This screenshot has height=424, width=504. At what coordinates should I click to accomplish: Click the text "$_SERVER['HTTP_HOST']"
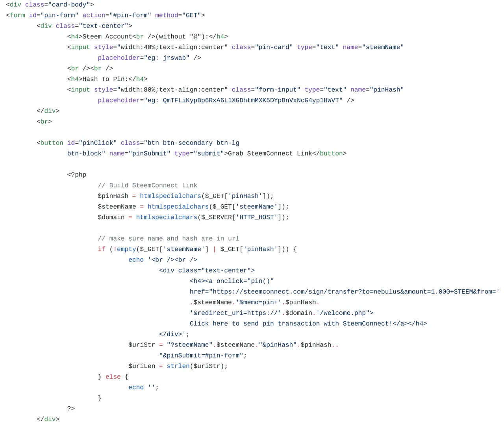241,217
